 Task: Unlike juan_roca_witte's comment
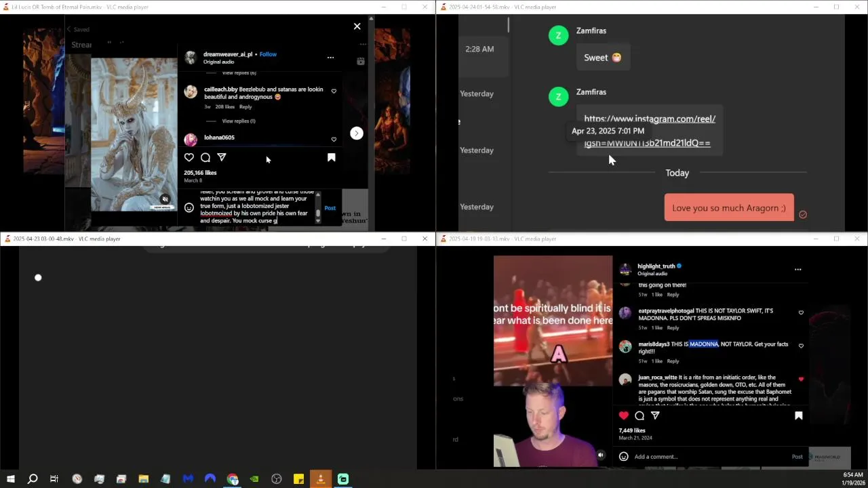(801, 379)
